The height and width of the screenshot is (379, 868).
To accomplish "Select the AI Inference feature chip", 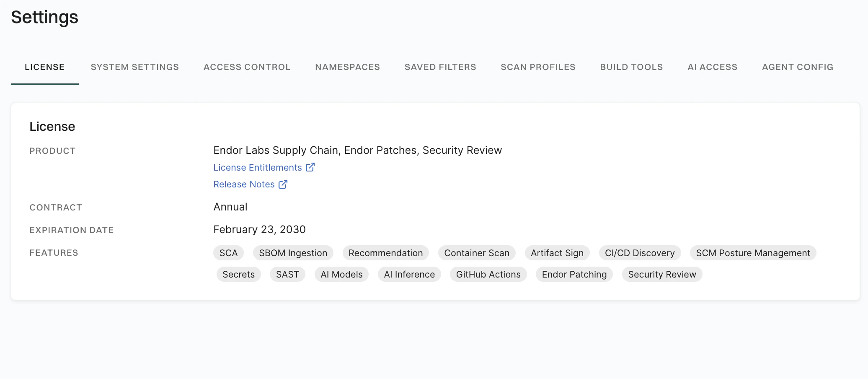I will tap(409, 275).
